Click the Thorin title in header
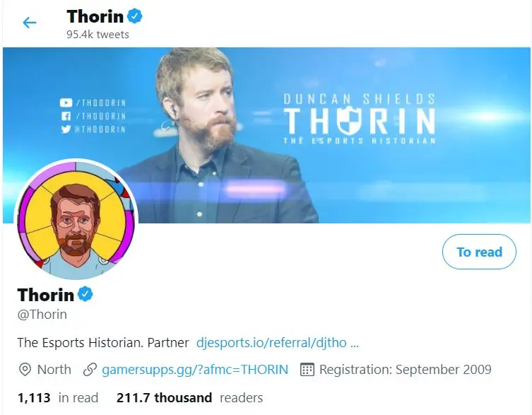This screenshot has width=532, height=415. [x=95, y=16]
